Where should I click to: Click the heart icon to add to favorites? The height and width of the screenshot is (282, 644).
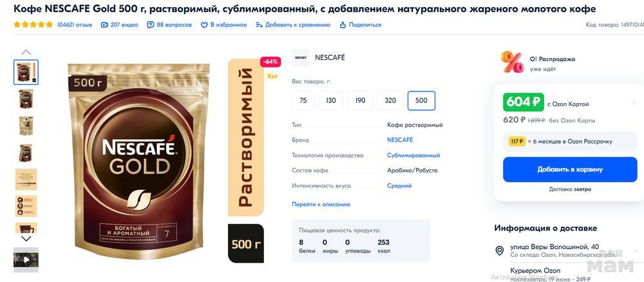click(204, 25)
